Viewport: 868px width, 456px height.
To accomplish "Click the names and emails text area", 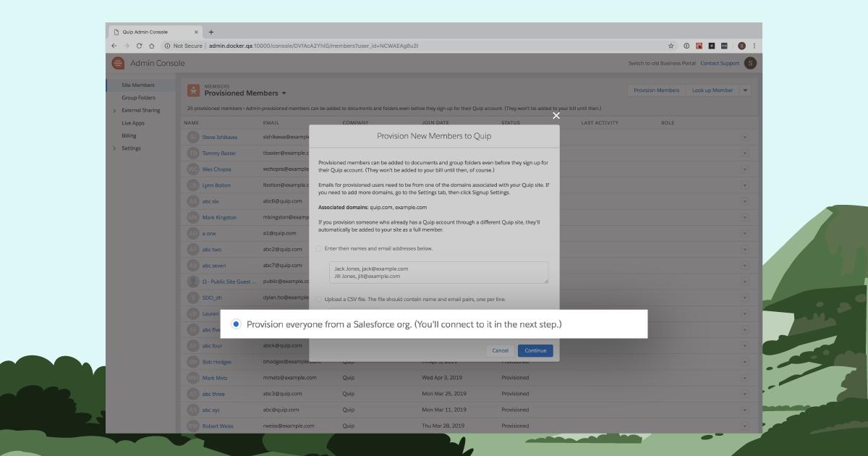I will [x=438, y=272].
